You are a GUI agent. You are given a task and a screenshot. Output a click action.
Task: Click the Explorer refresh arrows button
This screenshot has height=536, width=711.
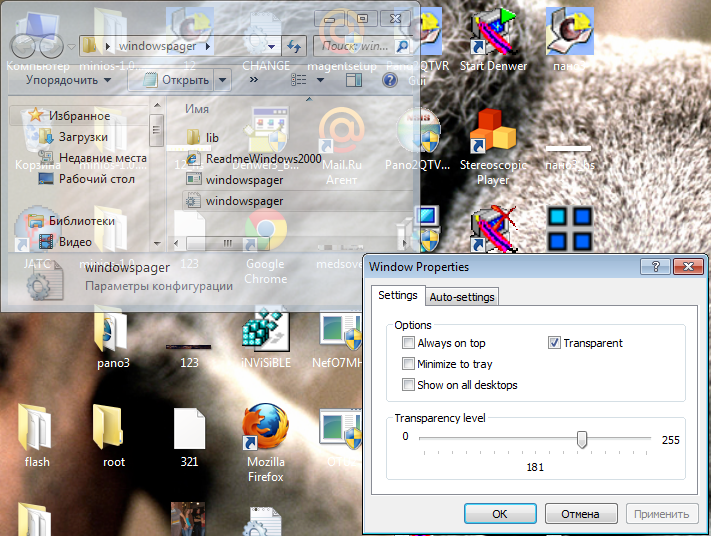click(294, 46)
